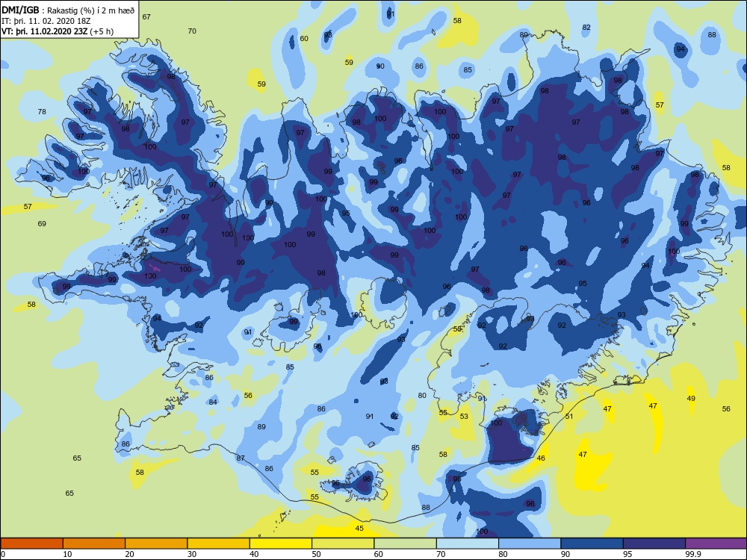
Task: Click the '45' humidity value on the map
Action: 359,528
